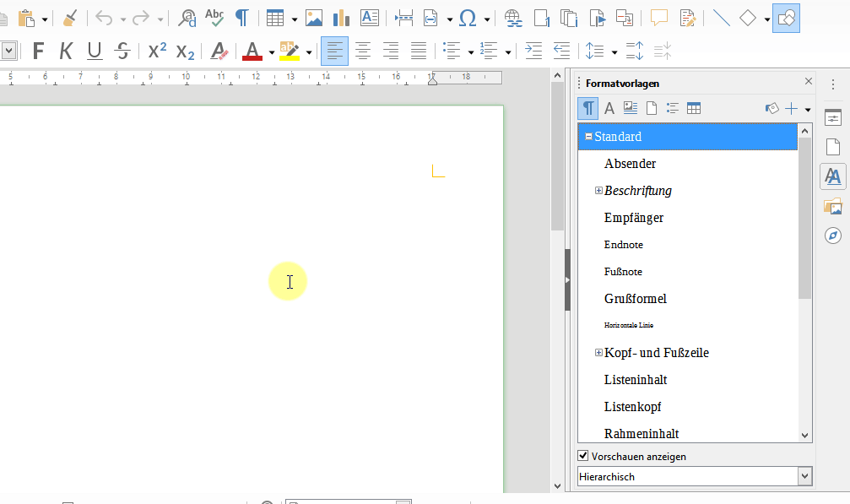Click the fill format mode icon in Formatvorlagen
Screen dimensions: 850x504
point(772,108)
